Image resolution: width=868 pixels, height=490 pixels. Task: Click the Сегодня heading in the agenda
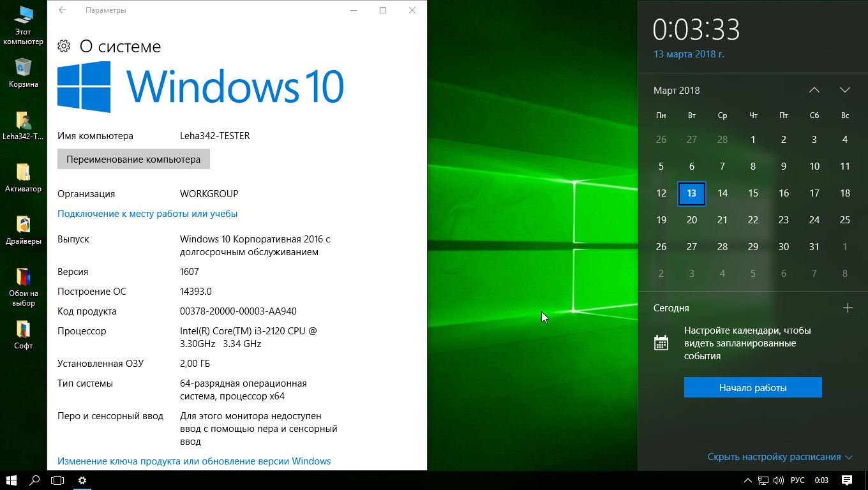pyautogui.click(x=671, y=308)
